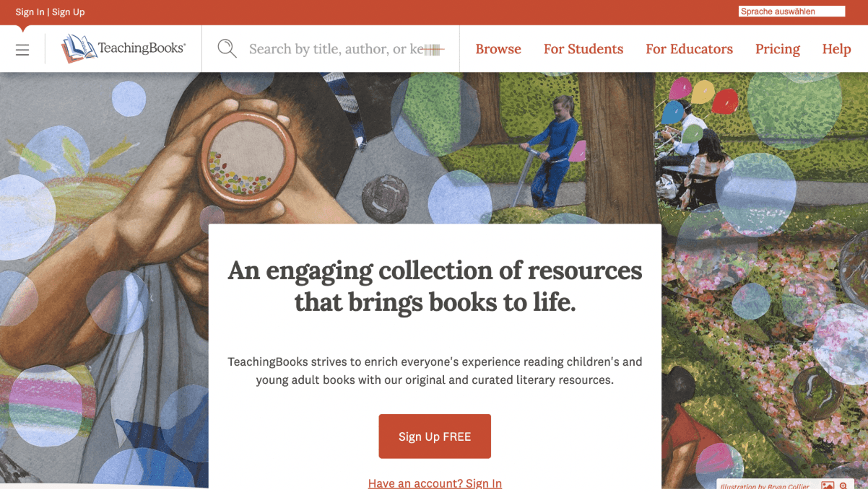Click the 'Have an account? Sign In' link
Viewport: 868px width, 492px height.
(x=435, y=483)
